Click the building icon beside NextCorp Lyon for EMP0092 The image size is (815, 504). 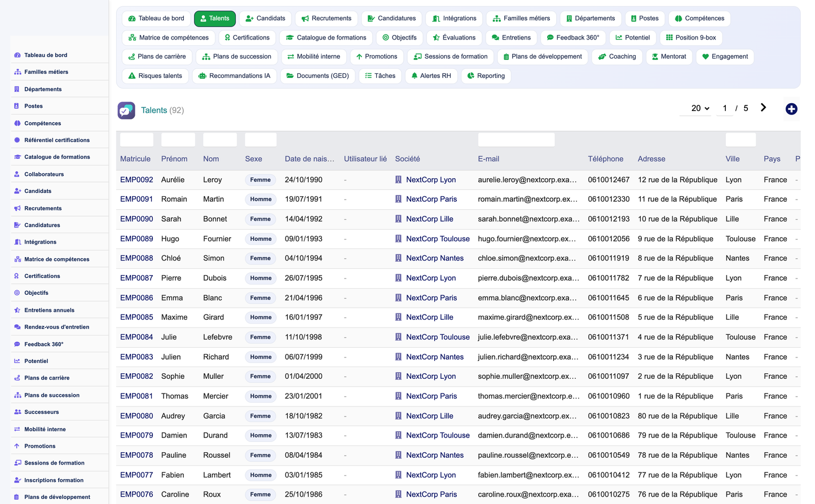pyautogui.click(x=398, y=180)
